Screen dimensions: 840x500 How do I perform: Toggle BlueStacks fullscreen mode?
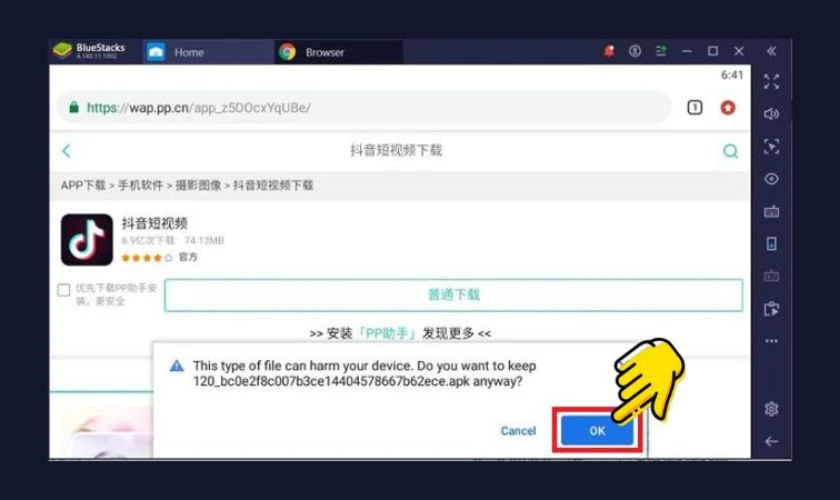point(771,81)
